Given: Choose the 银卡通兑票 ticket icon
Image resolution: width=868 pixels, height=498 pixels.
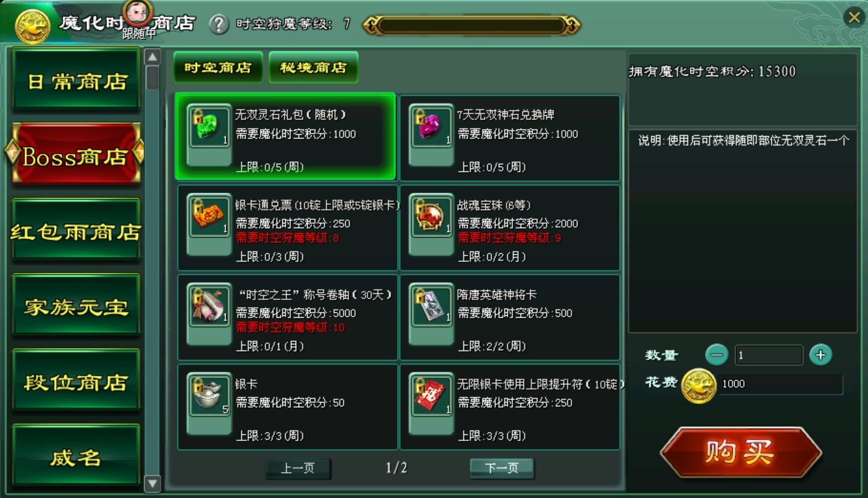Looking at the screenshot, I should (210, 216).
